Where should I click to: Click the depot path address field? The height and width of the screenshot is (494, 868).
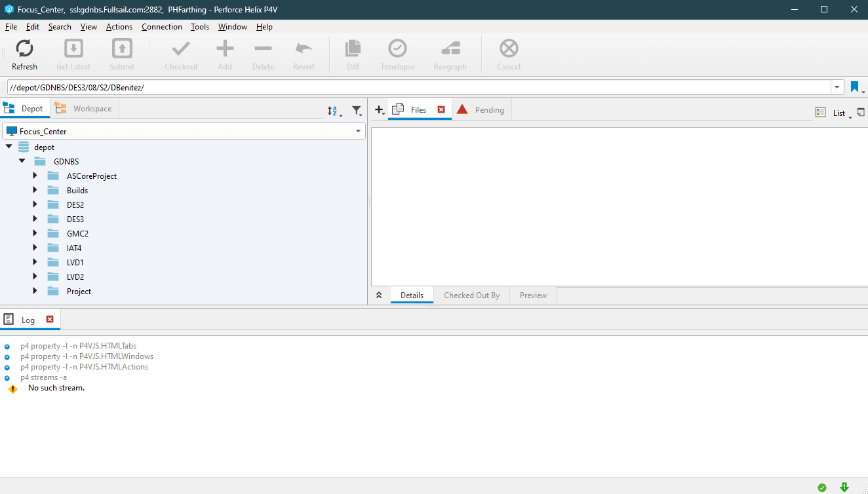(418, 87)
